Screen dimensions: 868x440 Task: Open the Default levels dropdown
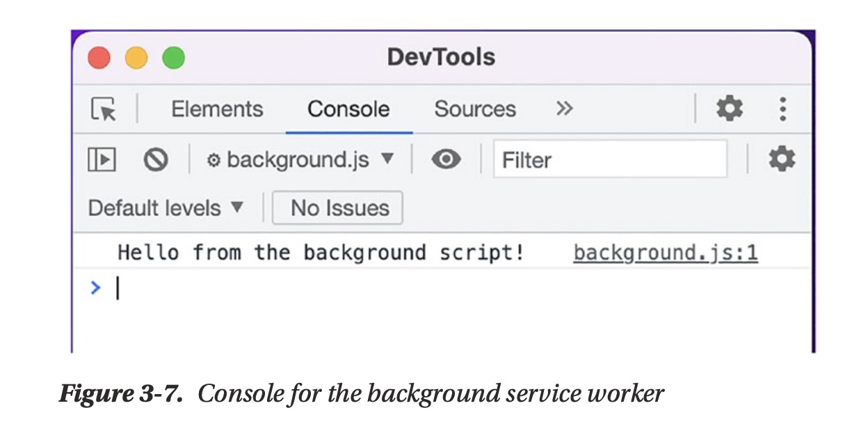click(x=166, y=207)
